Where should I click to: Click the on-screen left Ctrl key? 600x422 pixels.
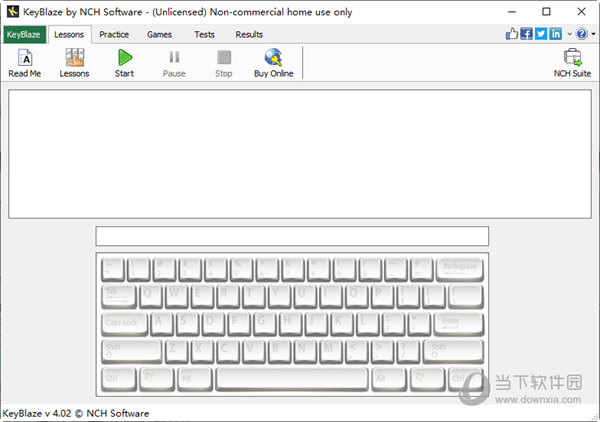[119, 379]
